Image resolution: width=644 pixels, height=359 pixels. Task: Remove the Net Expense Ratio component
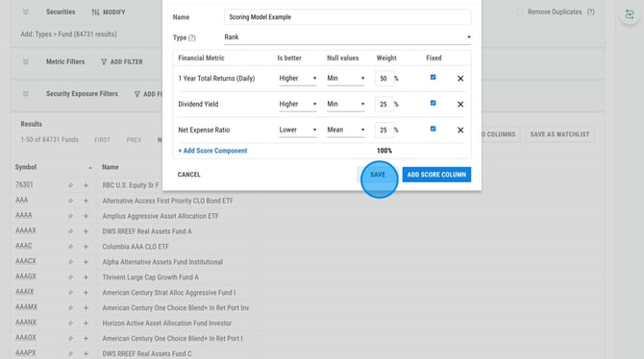point(460,130)
